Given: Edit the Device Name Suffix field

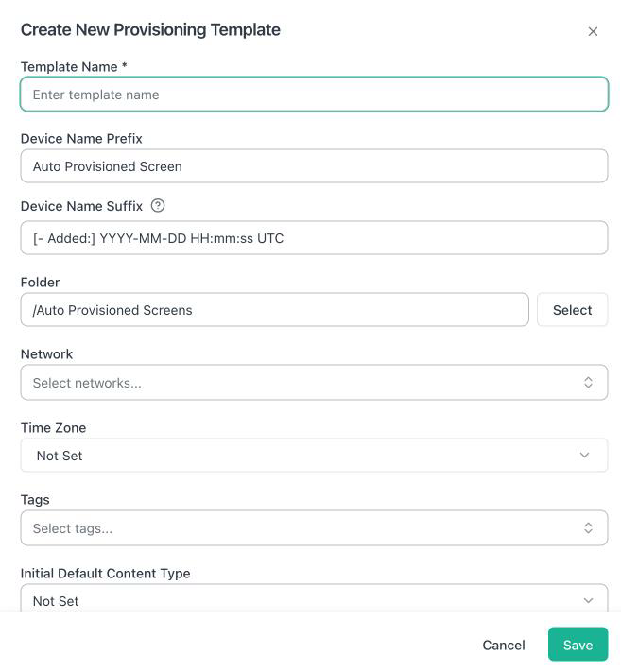Looking at the screenshot, I should 314,238.
